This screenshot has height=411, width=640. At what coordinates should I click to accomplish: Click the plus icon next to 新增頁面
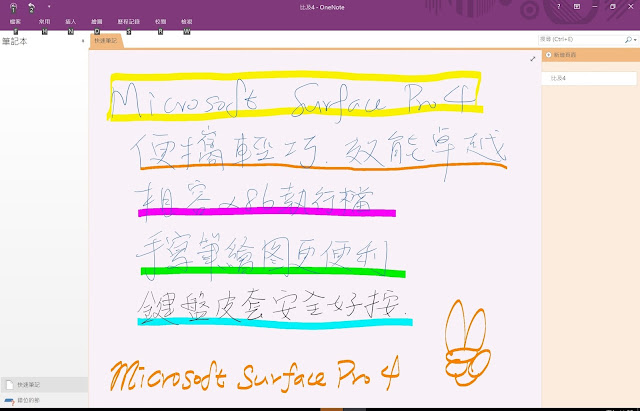click(548, 55)
